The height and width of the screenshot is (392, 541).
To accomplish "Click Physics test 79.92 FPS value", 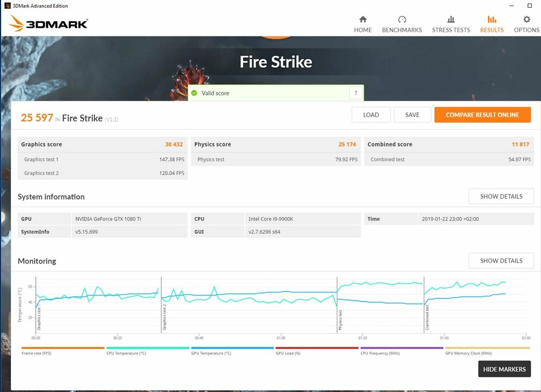I will tap(347, 160).
